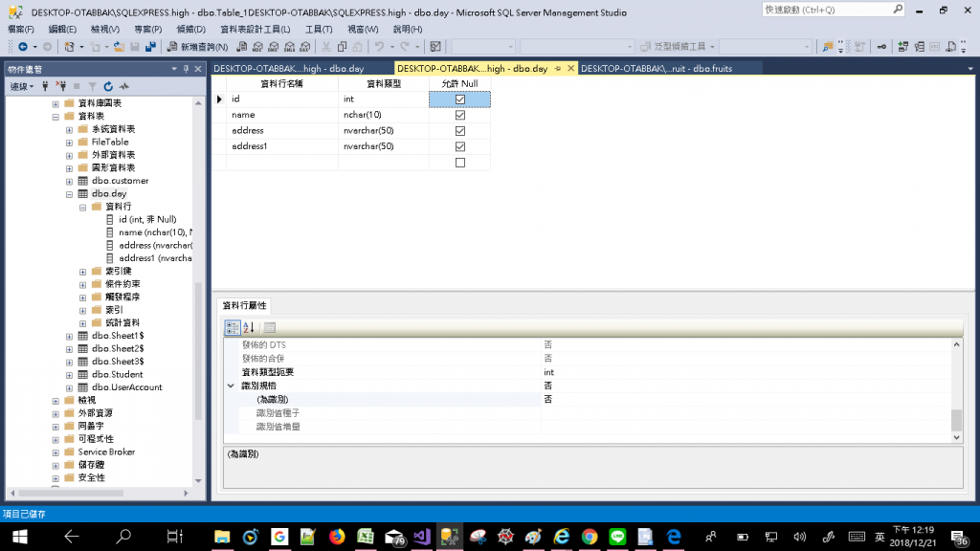Open the 工具(T) menu
Screen dimensions: 980x551
[x=319, y=30]
